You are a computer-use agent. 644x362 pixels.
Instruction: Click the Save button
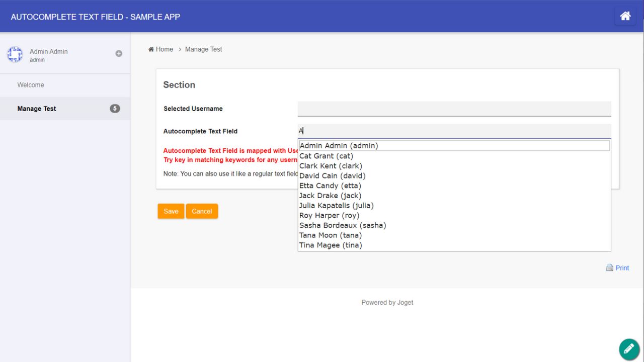[x=171, y=211]
